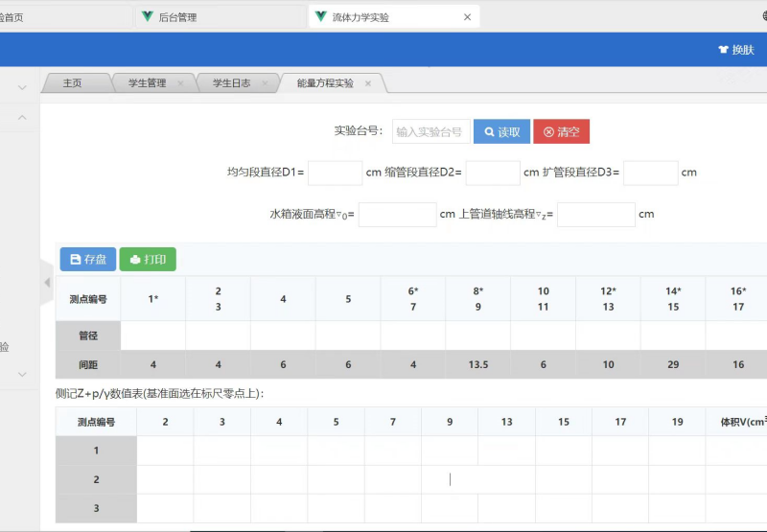Click the 管径 cell under measuring point 4
The width and height of the screenshot is (767, 532).
tap(283, 335)
